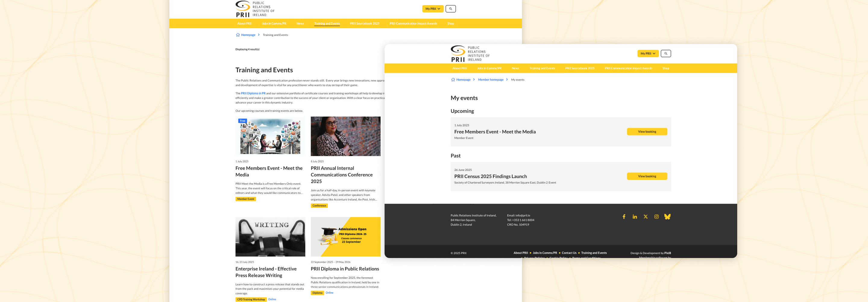Viewport: 868px width, 302px height.
Task: Open the PRII Diploma in PR text link
Action: click(253, 93)
